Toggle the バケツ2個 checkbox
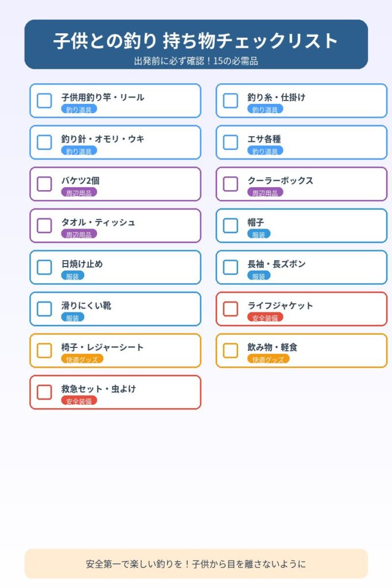 click(x=44, y=184)
